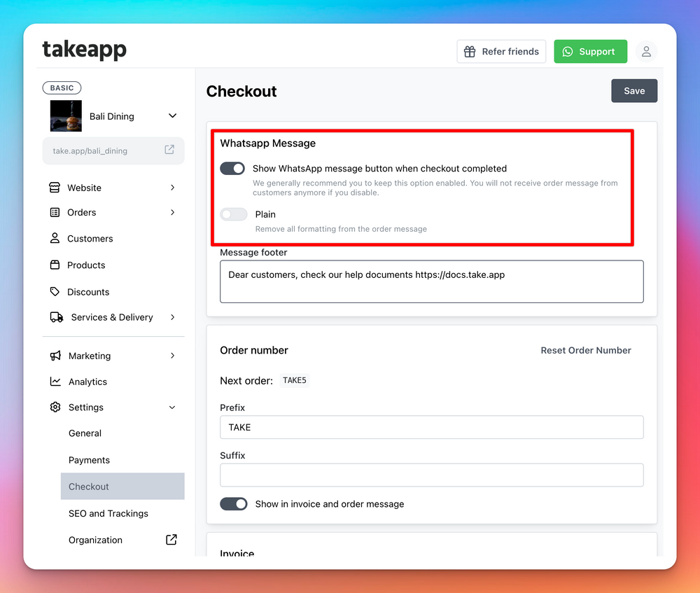Click the Analytics chart icon
Viewport: 700px width, 593px height.
tap(55, 382)
